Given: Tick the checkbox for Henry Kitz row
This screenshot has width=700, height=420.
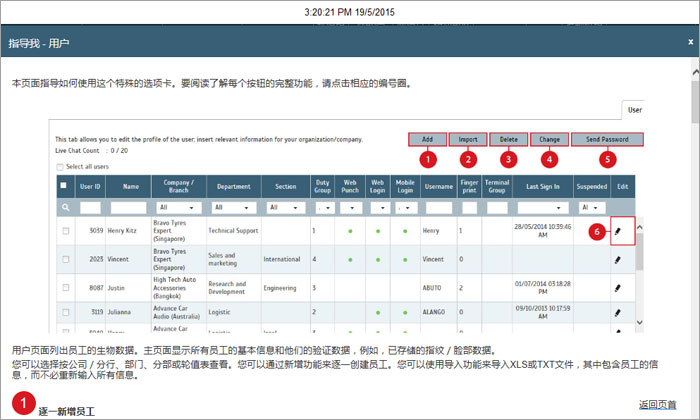Looking at the screenshot, I should coord(66,231).
